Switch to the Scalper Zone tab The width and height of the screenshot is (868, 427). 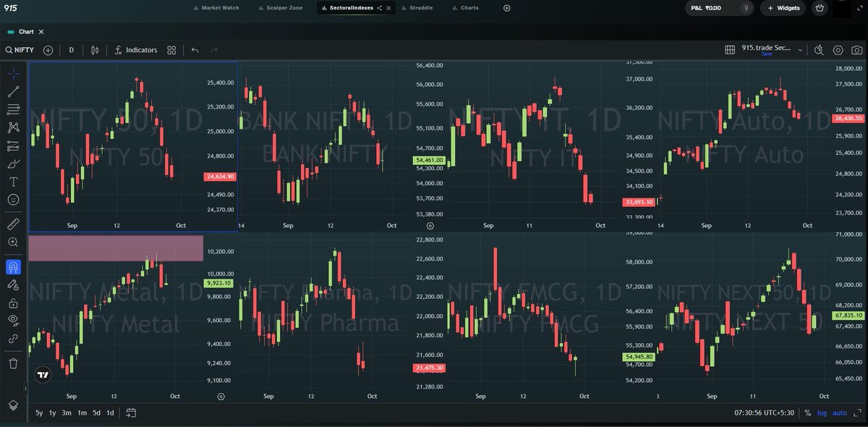(x=282, y=8)
